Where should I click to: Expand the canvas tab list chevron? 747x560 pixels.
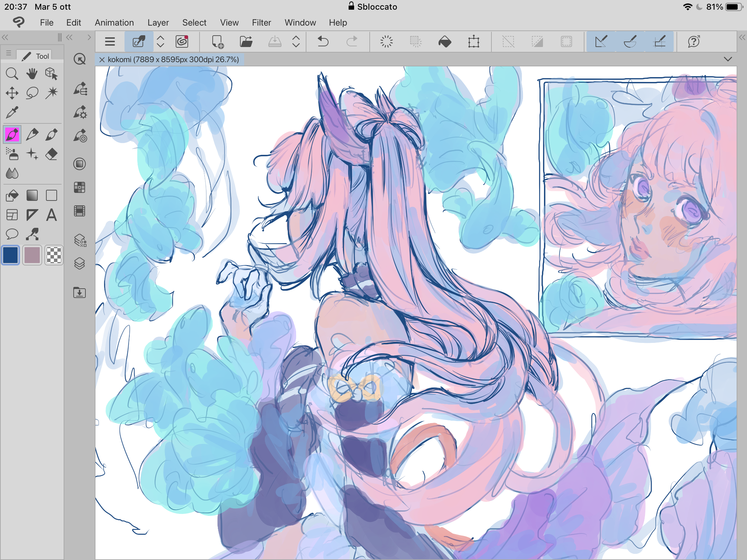728,59
